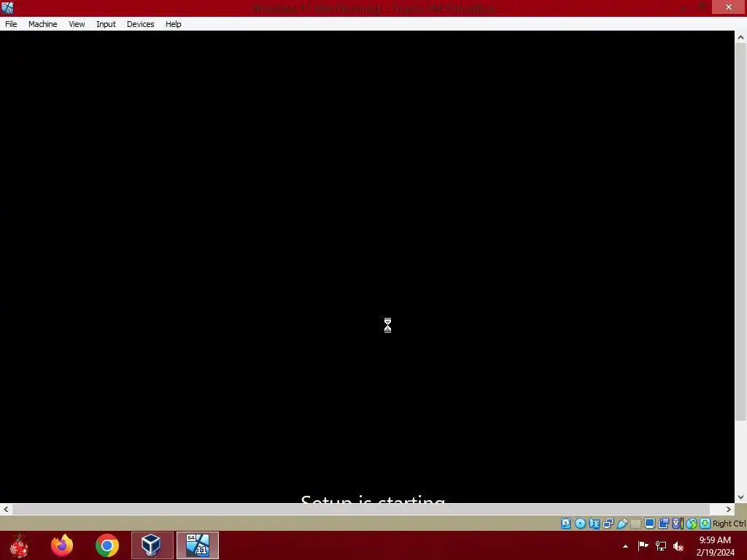Open the View menu
Image resolution: width=747 pixels, height=560 pixels.
click(x=77, y=24)
